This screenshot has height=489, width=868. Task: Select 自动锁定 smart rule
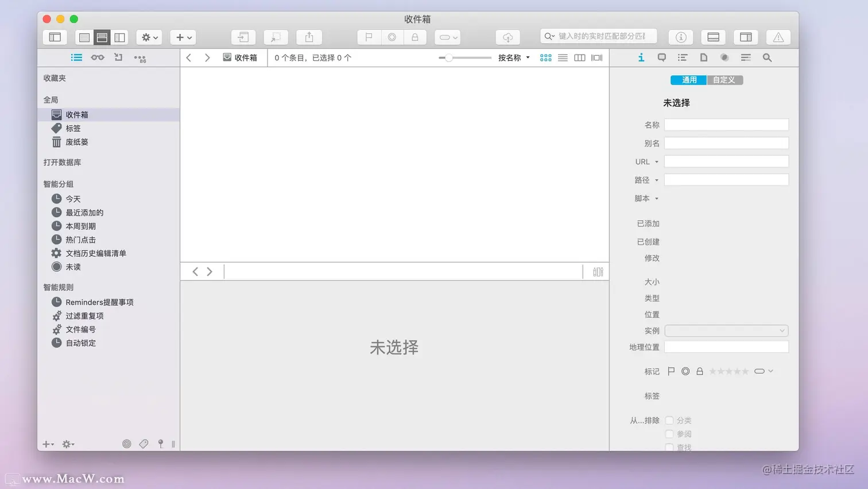tap(108, 343)
